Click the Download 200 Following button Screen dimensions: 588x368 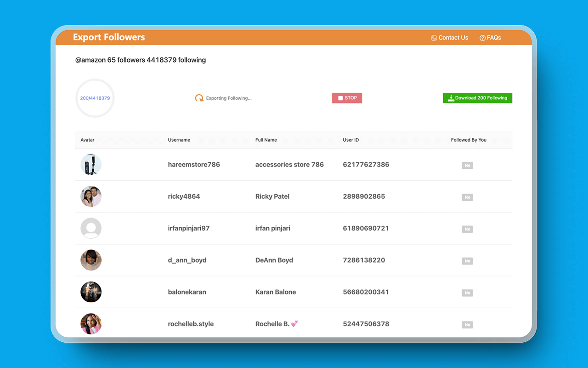[477, 98]
